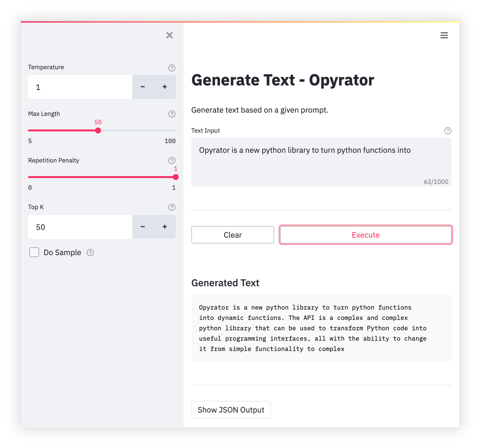This screenshot has height=448, width=480.
Task: Enable the Do Sample checkbox
Action: click(34, 252)
